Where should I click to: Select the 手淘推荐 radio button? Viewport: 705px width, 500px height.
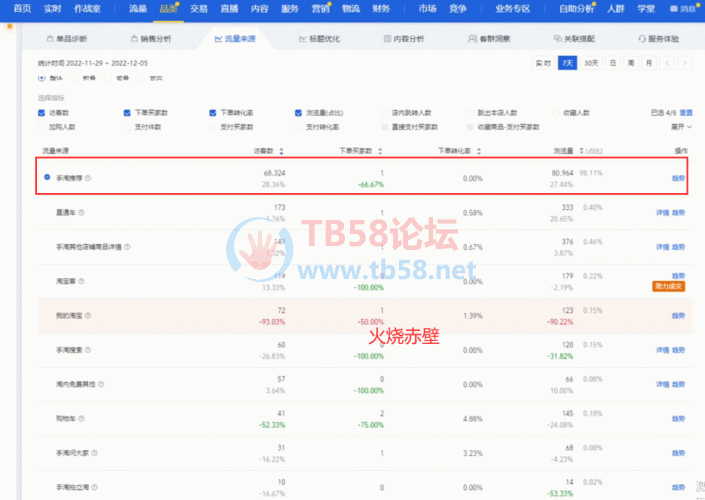47,179
